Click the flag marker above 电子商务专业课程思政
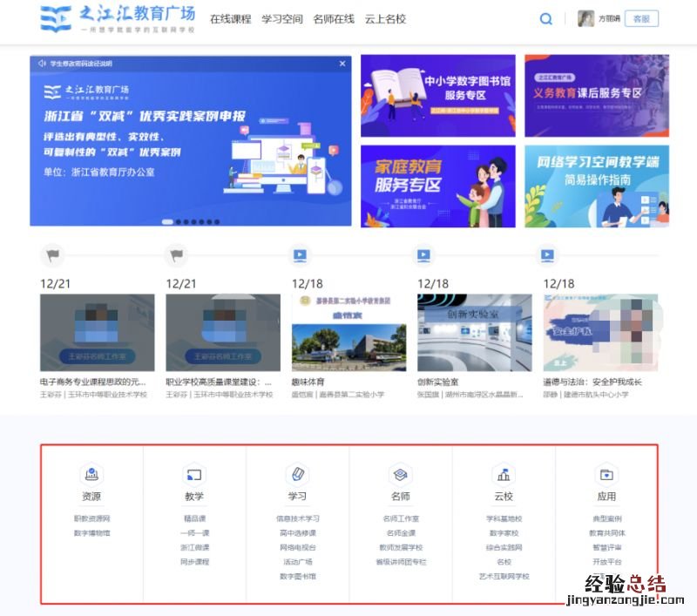697x616 pixels. pyautogui.click(x=53, y=255)
